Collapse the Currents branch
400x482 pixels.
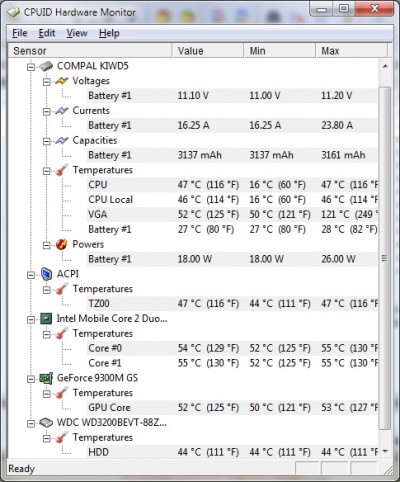[47, 112]
